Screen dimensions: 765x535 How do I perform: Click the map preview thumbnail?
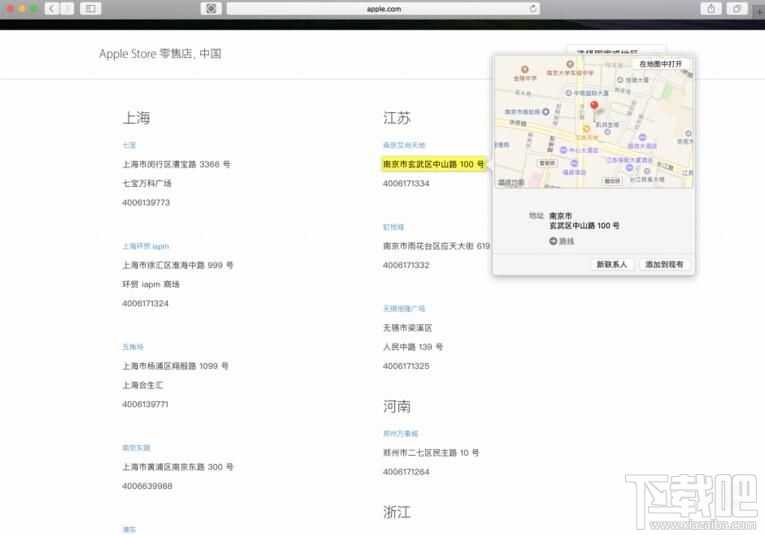tap(594, 121)
